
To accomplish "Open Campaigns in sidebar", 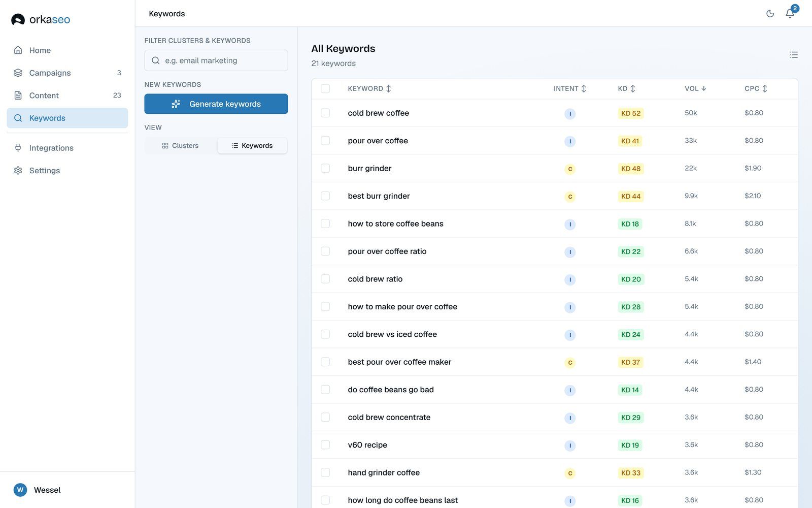I will point(67,73).
